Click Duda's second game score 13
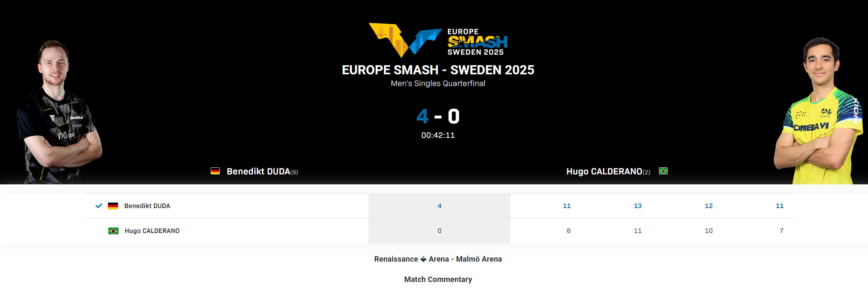 tap(638, 206)
